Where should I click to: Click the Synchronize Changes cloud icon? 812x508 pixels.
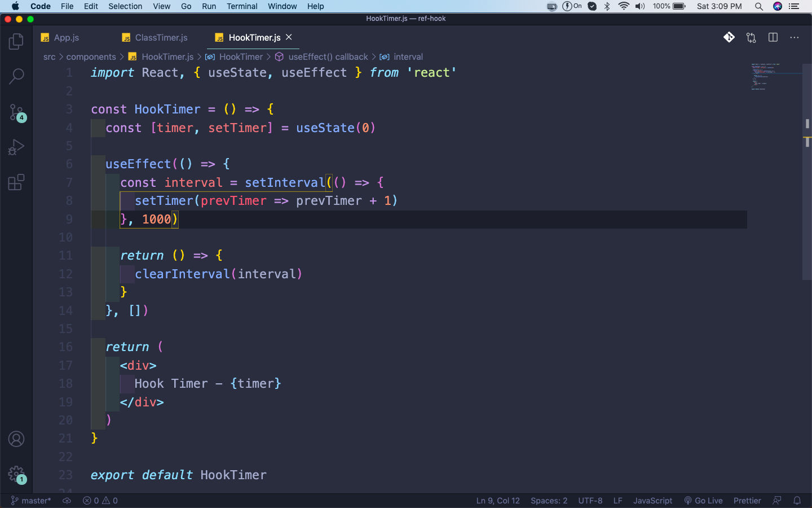[67, 501]
